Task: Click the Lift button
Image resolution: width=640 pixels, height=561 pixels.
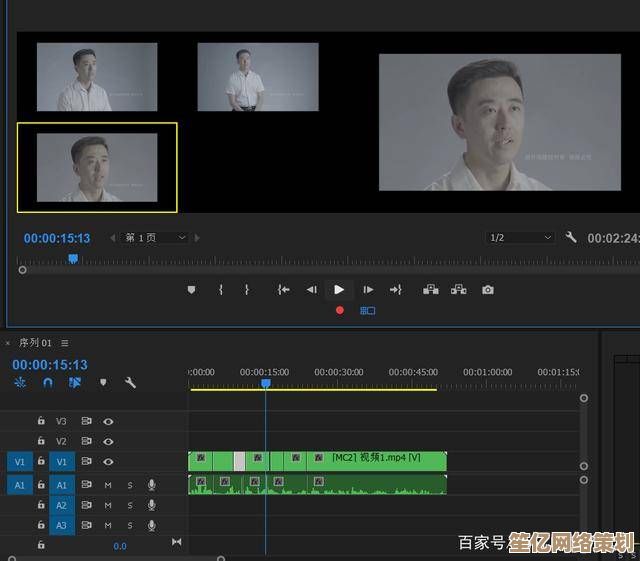Action: 431,290
